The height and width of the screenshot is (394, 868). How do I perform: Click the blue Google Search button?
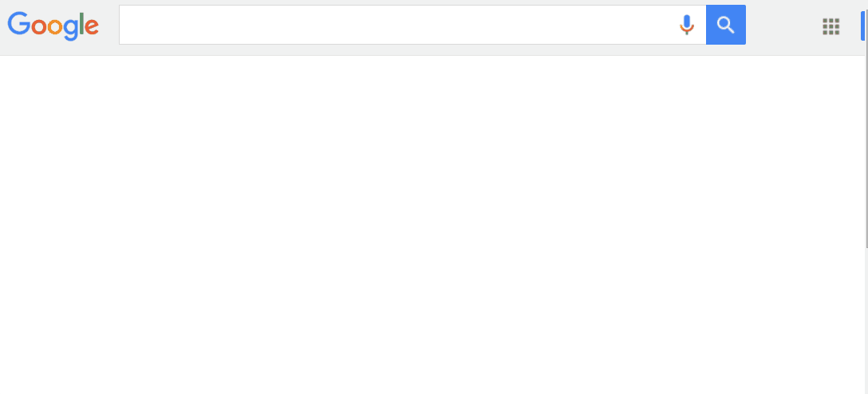(726, 25)
